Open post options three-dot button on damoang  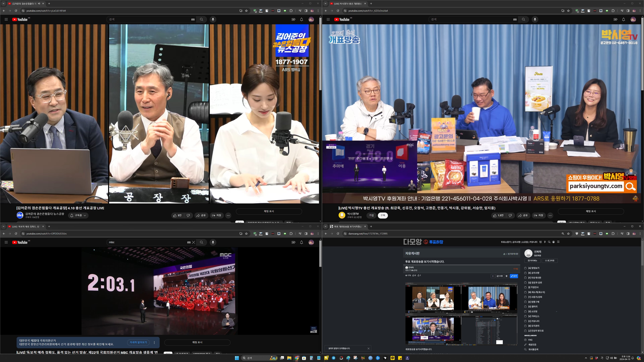pyautogui.click(x=493, y=276)
